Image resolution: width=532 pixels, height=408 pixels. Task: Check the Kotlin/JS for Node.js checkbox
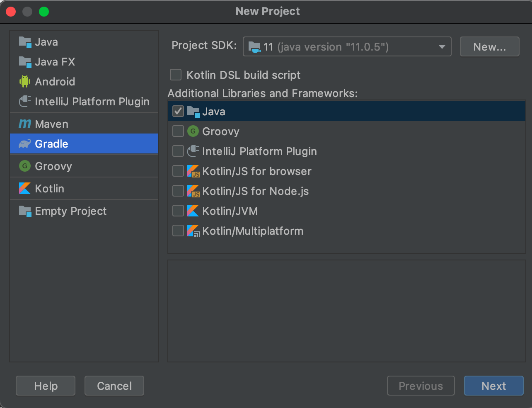pyautogui.click(x=178, y=191)
